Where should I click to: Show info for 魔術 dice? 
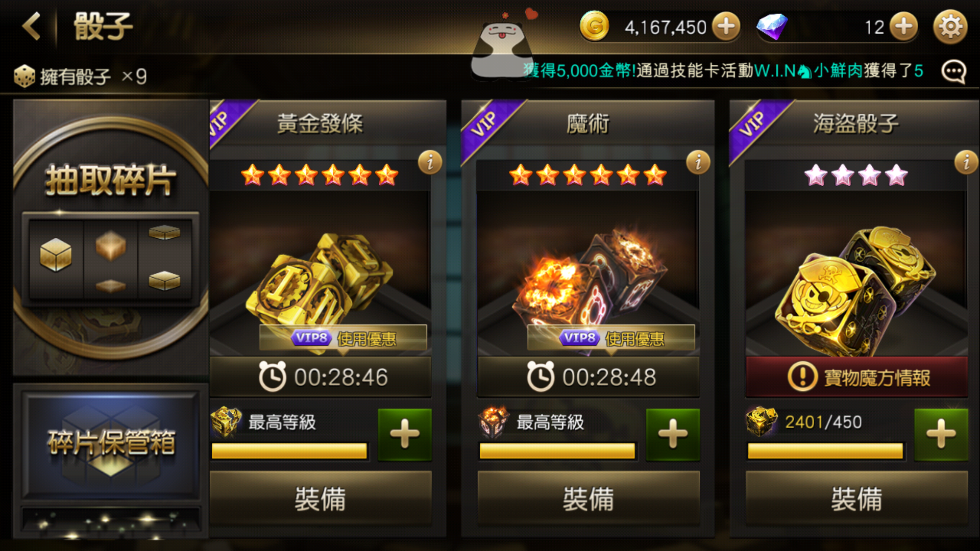tap(698, 163)
